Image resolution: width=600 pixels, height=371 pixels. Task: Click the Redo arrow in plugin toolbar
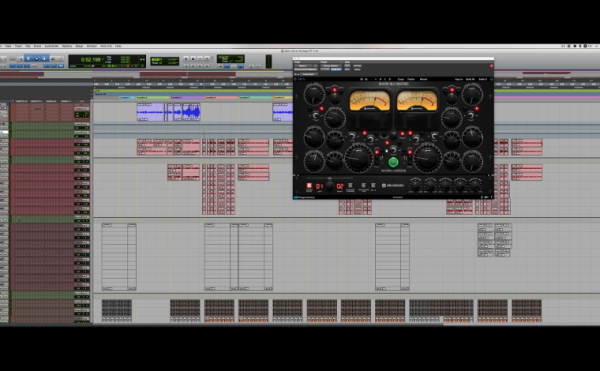pos(366,79)
